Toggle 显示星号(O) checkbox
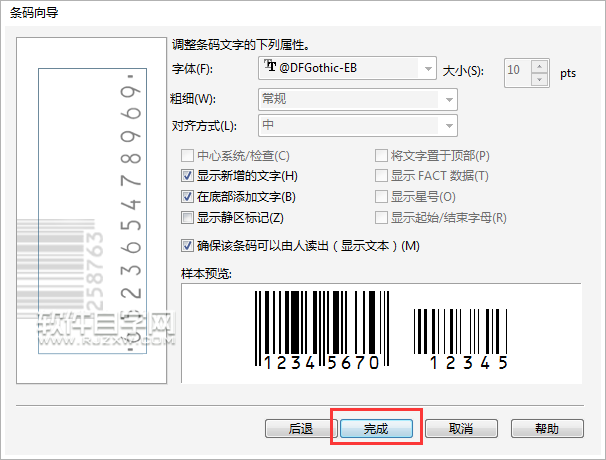606x460 pixels. [381, 197]
